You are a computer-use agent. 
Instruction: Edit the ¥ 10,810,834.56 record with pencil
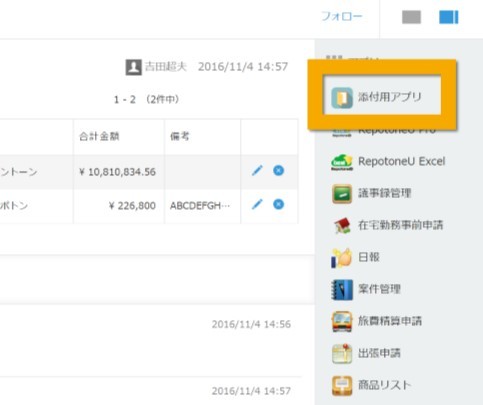click(257, 171)
